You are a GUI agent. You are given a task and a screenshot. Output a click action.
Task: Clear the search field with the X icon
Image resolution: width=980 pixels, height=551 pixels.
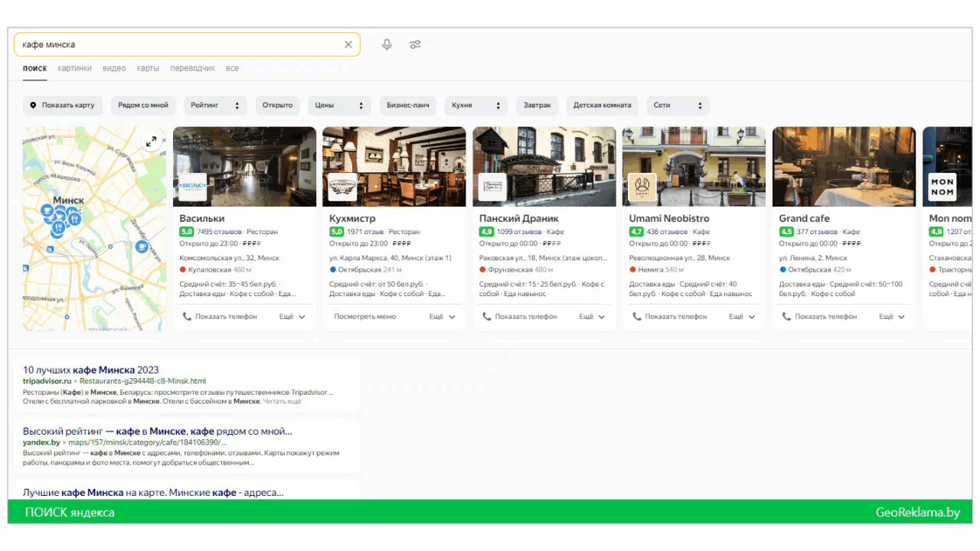point(348,44)
